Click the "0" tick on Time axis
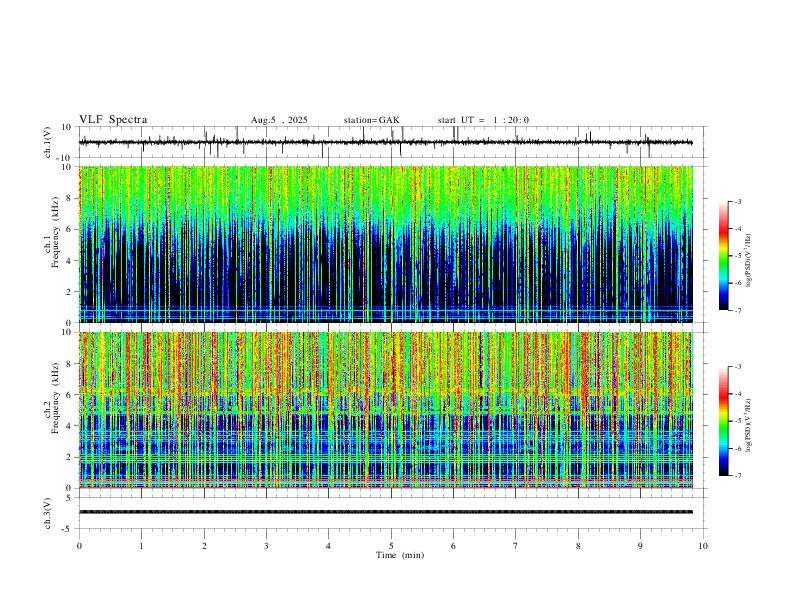This screenshot has height=612, width=792. [79, 546]
